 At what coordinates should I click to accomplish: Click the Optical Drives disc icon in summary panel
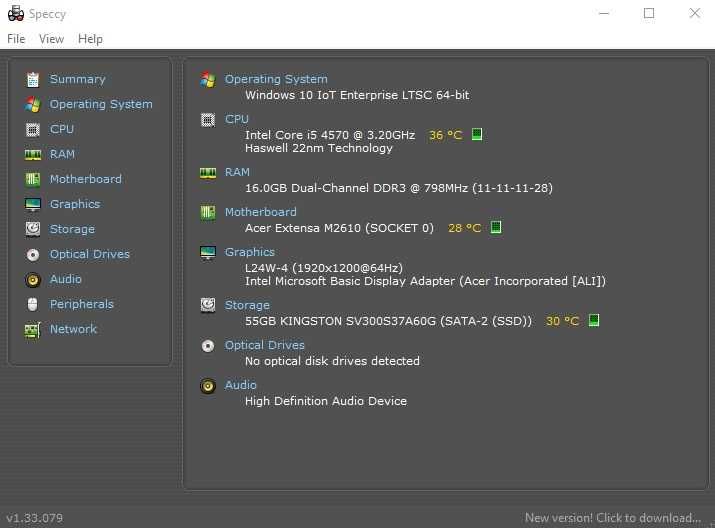pos(208,346)
